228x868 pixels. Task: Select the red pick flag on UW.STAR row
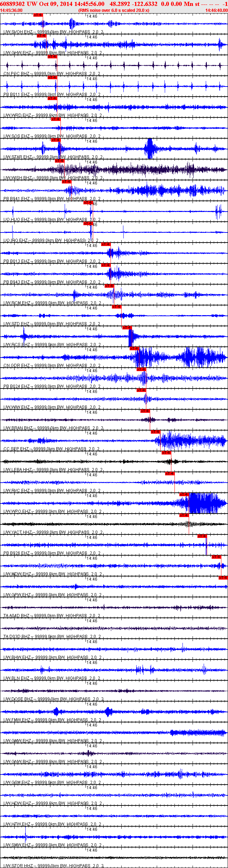pyautogui.click(x=56, y=140)
